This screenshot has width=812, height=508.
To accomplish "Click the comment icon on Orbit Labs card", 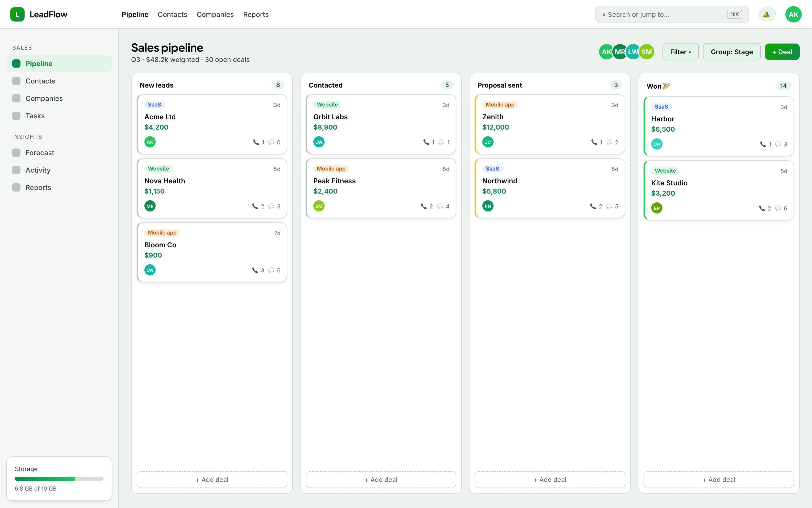I will click(x=441, y=142).
